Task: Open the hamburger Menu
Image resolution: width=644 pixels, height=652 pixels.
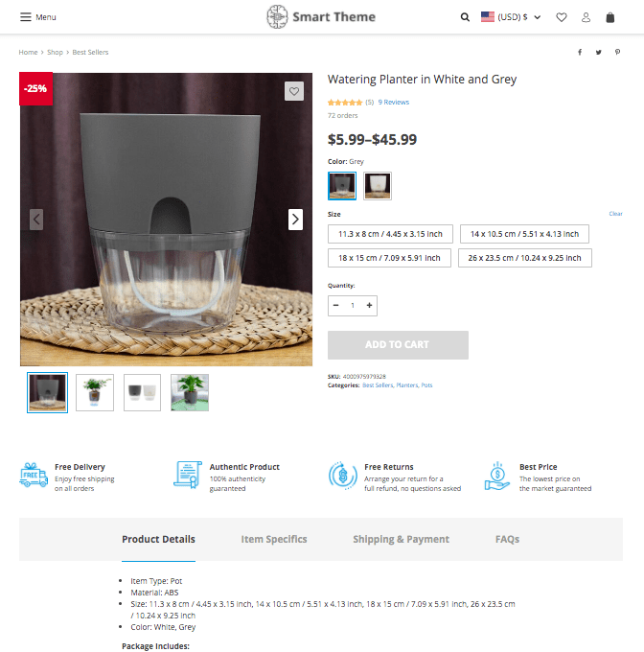Action: [x=38, y=17]
